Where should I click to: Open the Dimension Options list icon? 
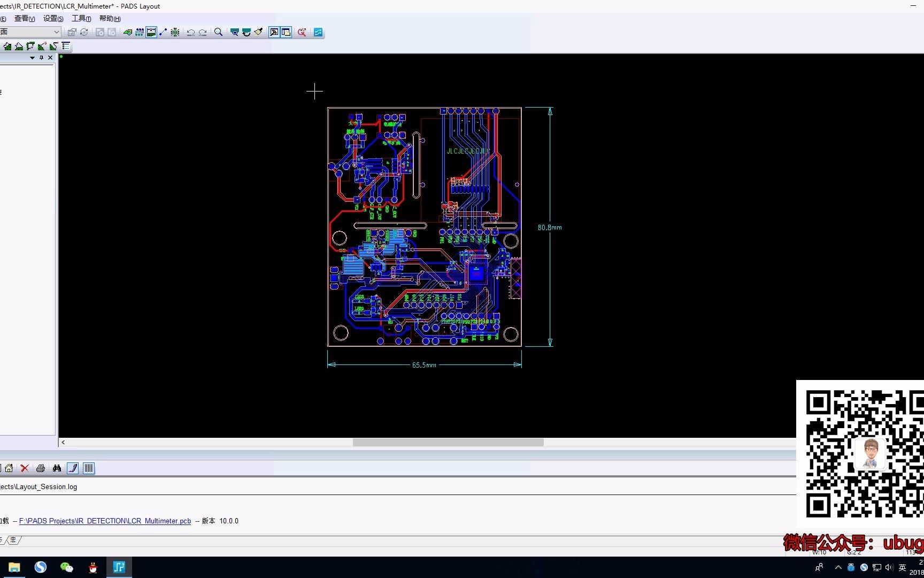(66, 46)
